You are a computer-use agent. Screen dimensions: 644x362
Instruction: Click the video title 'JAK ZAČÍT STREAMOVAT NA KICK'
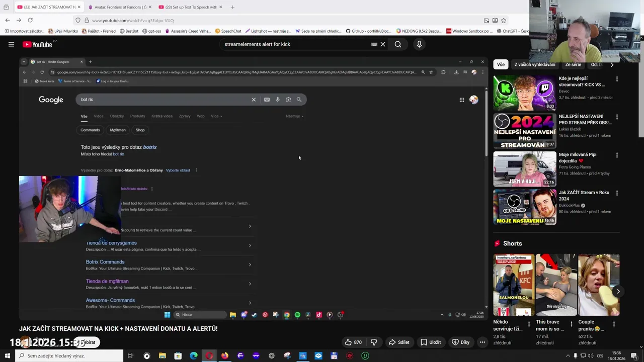118,328
